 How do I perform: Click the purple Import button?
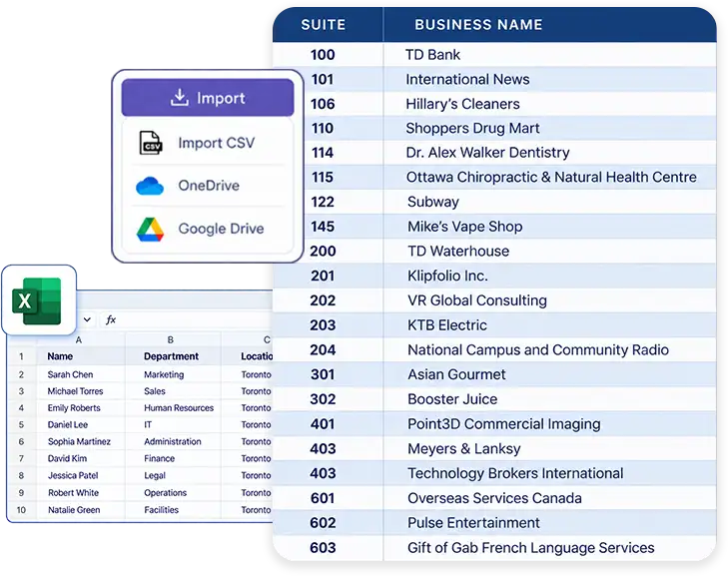(208, 98)
